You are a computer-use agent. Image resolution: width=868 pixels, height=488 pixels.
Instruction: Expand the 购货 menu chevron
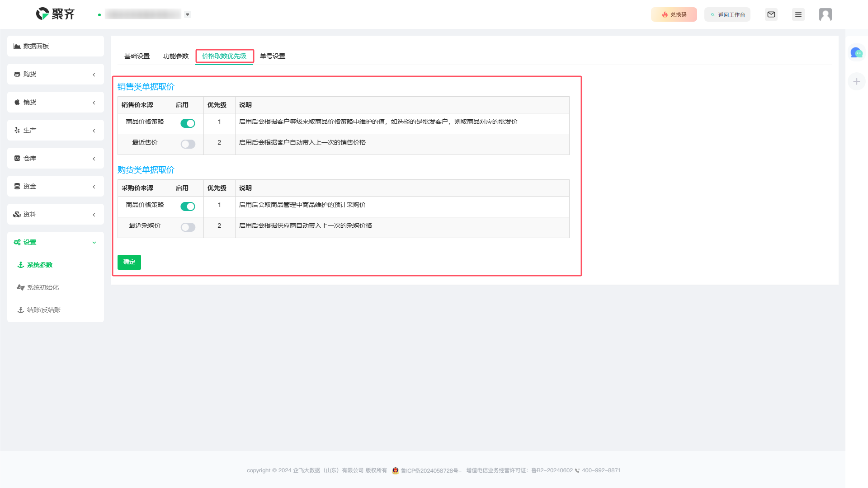click(94, 75)
